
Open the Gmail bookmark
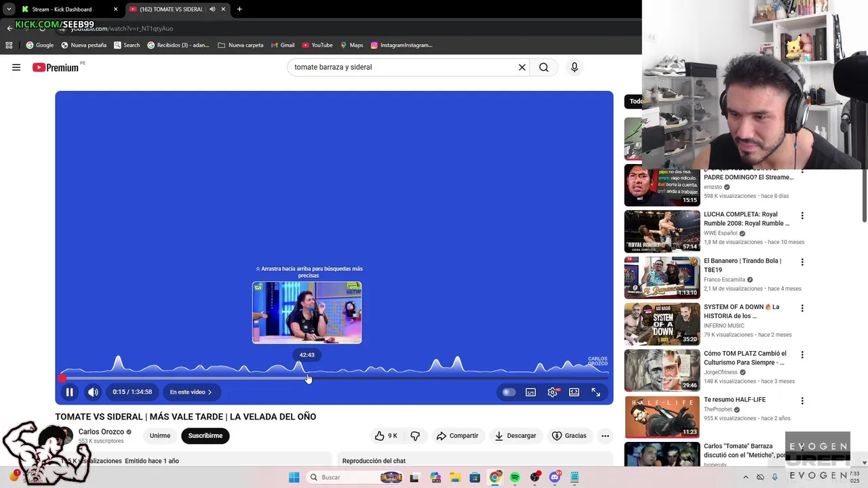click(x=283, y=45)
